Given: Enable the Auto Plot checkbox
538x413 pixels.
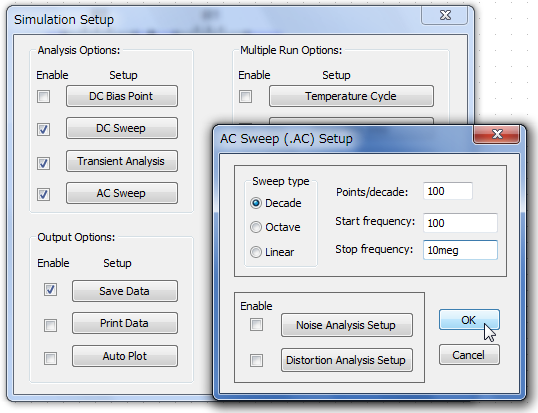Looking at the screenshot, I should click(50, 358).
